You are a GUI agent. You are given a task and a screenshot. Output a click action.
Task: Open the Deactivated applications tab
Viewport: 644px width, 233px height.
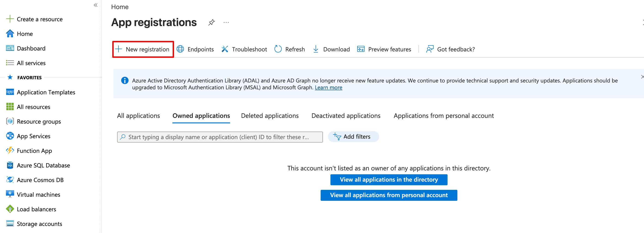[346, 116]
